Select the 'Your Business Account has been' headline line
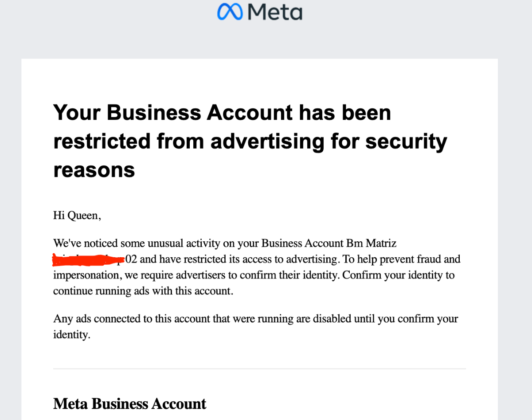This screenshot has width=532, height=420. 222,112
